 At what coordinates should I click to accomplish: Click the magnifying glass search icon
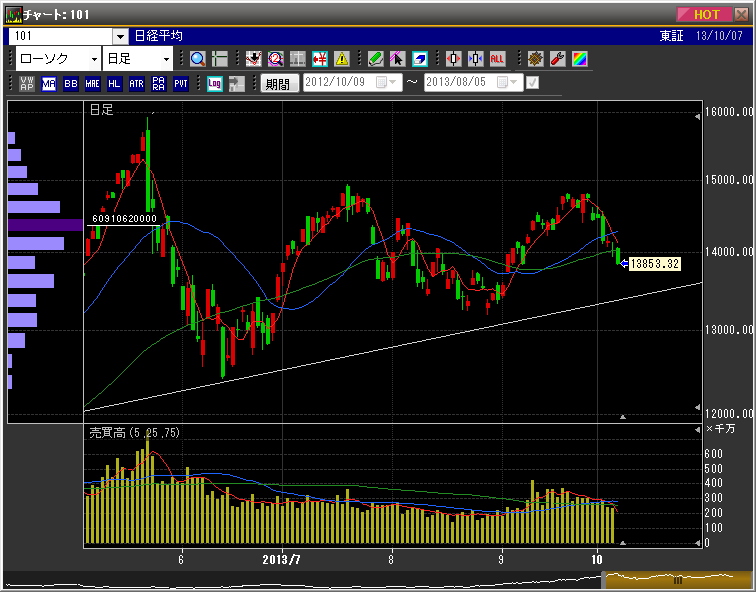(197, 59)
